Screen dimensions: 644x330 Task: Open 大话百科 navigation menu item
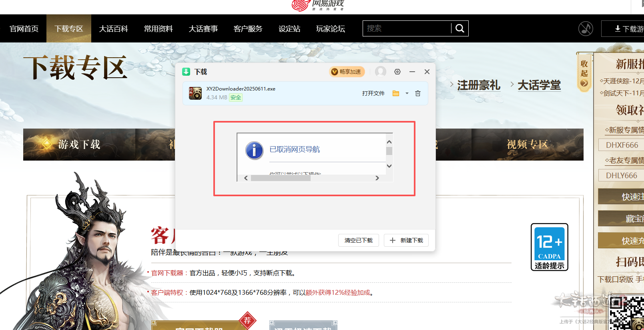(x=114, y=29)
